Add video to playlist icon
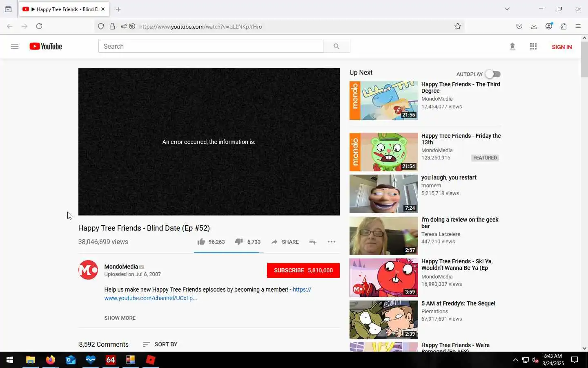This screenshot has height=368, width=588. click(x=313, y=242)
